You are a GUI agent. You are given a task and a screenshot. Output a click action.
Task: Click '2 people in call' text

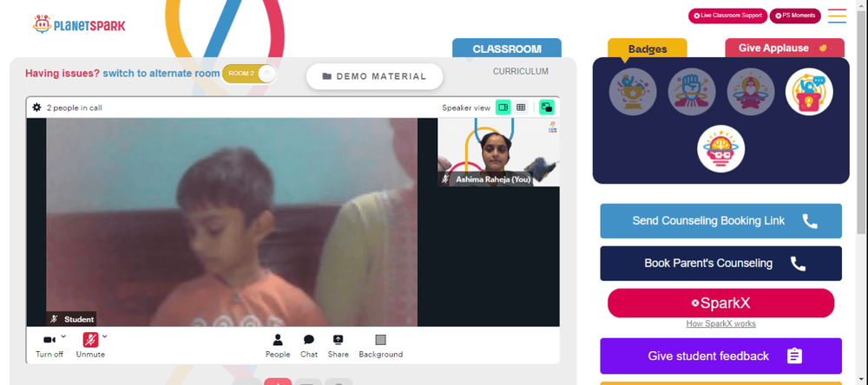(74, 108)
